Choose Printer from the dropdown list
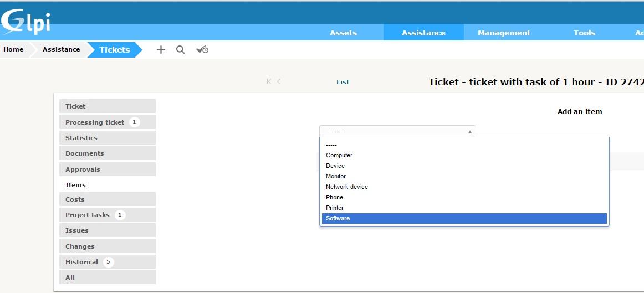Viewport: 644px width, 293px height. point(464,208)
